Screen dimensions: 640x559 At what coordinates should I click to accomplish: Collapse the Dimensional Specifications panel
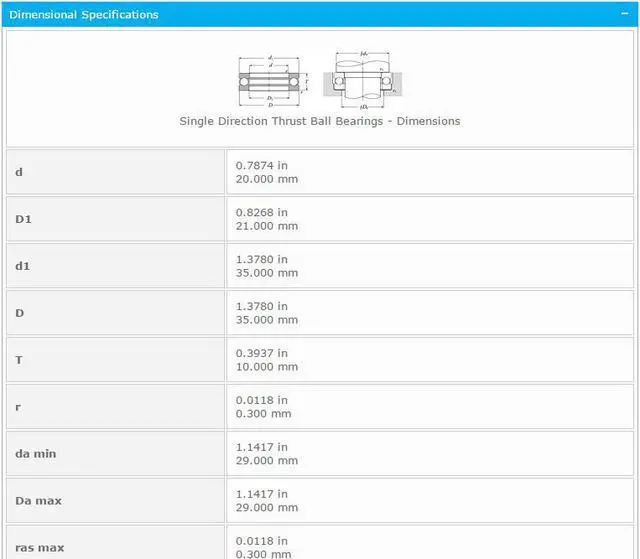(x=627, y=14)
